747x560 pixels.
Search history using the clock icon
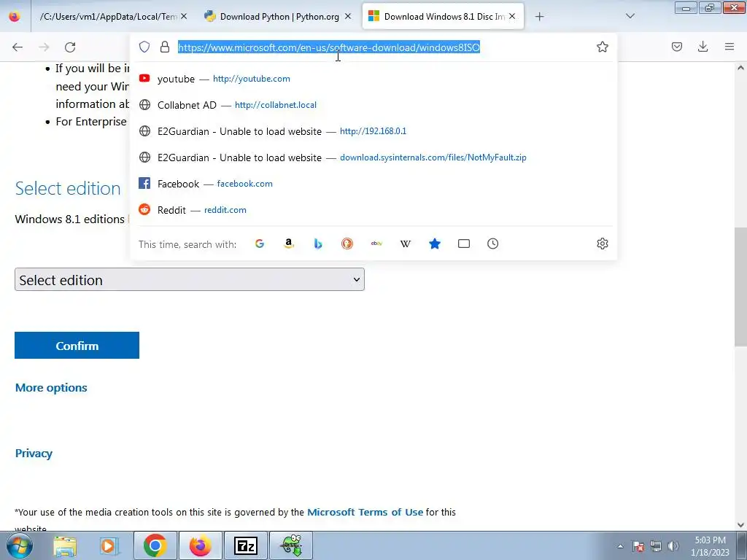[492, 244]
